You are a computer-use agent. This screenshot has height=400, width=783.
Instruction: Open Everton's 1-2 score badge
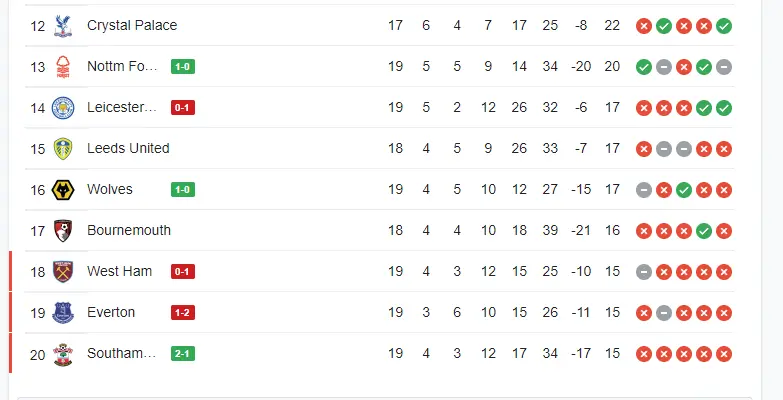(182, 313)
